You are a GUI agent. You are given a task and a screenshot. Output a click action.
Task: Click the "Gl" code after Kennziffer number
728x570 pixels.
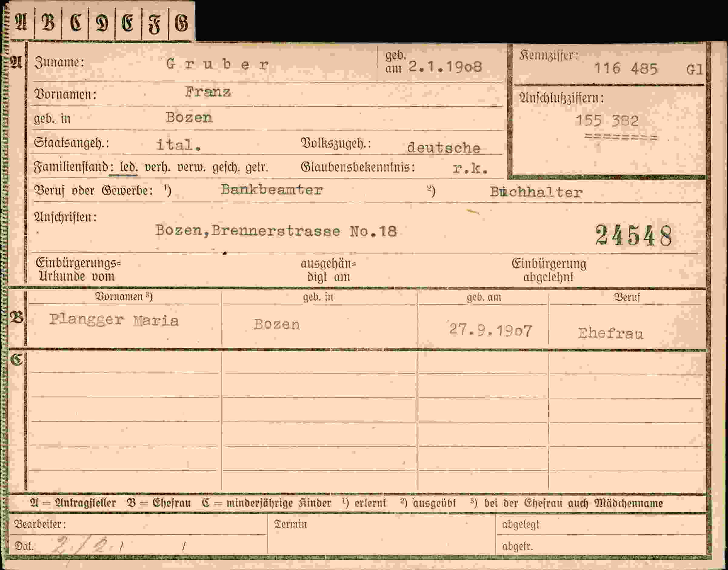tap(695, 70)
